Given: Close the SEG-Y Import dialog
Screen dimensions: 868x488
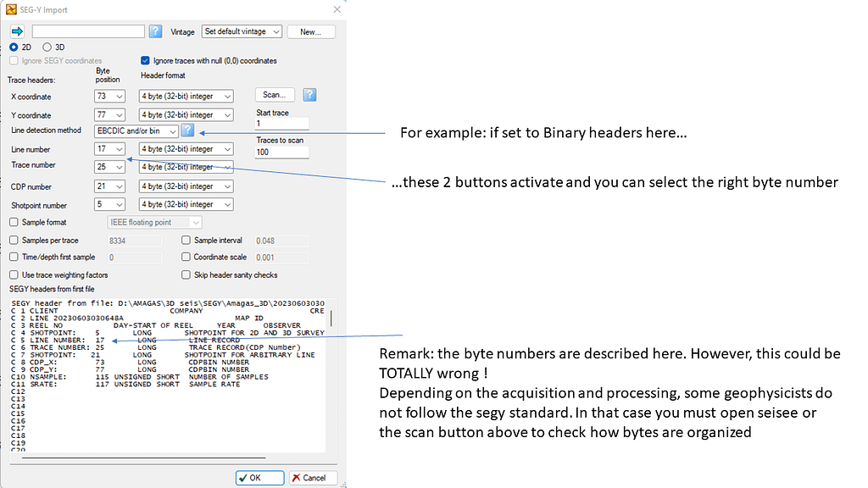Looking at the screenshot, I should [x=337, y=9].
